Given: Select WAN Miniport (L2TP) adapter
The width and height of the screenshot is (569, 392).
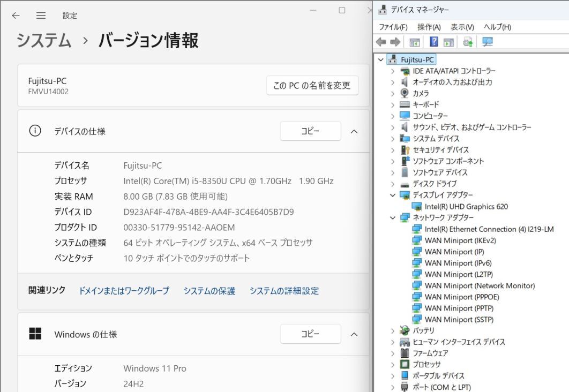Looking at the screenshot, I should tap(459, 274).
